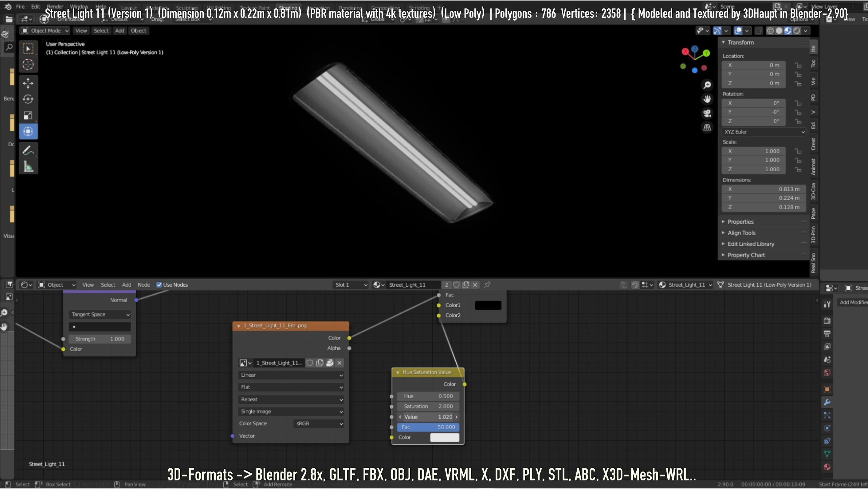Open the Material properties tab icon
The width and height of the screenshot is (868, 489).
[827, 467]
